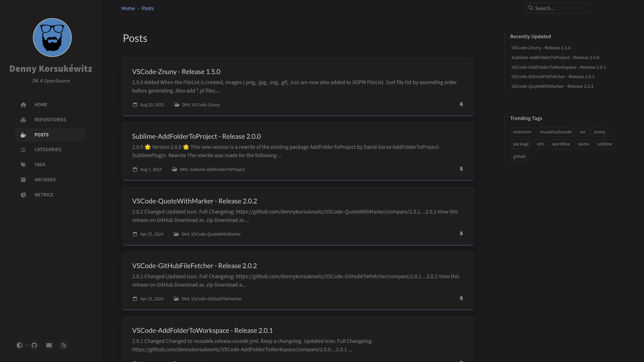644x362 pixels.
Task: Select the workflow trending tag
Action: click(x=561, y=144)
